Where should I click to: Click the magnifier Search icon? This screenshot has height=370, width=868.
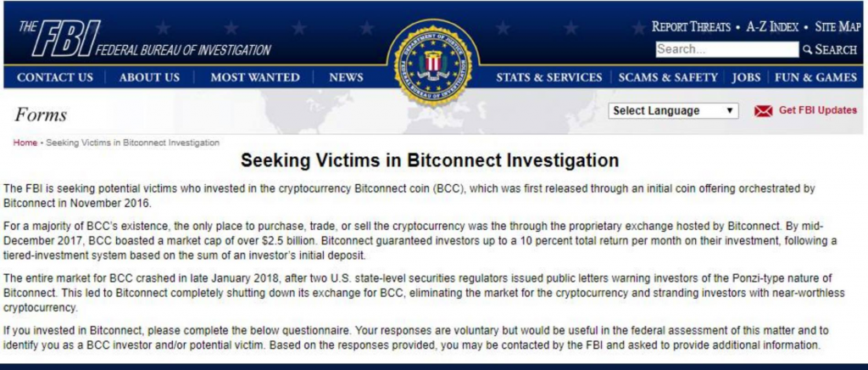point(808,50)
